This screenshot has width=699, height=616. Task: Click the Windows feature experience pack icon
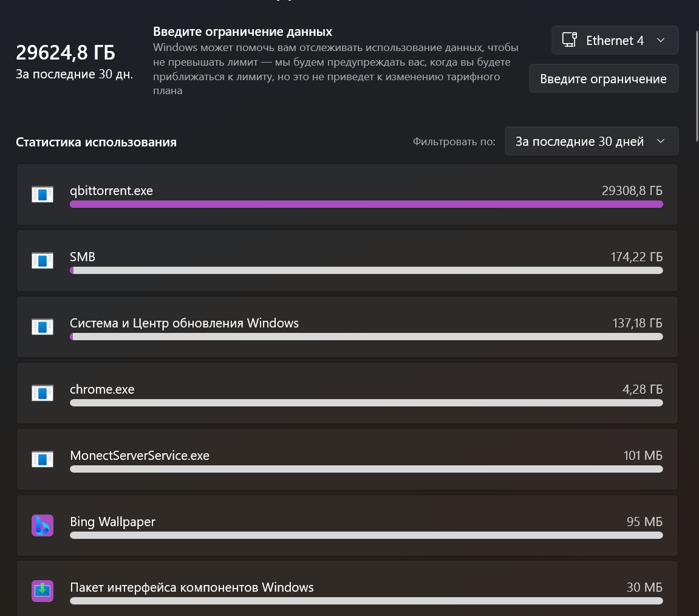[x=43, y=590]
